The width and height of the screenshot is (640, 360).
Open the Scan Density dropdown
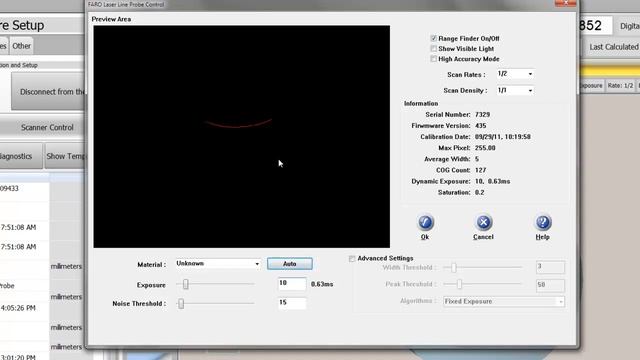tap(515, 90)
